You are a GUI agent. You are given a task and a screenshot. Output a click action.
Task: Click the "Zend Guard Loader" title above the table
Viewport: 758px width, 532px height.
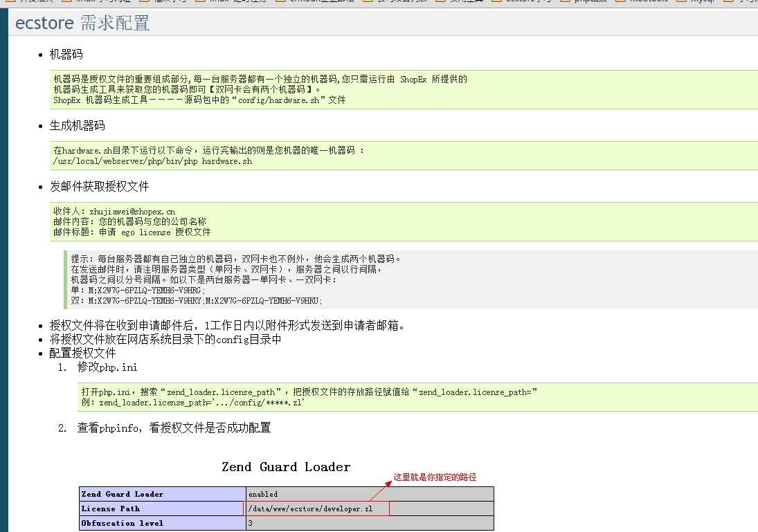click(286, 467)
